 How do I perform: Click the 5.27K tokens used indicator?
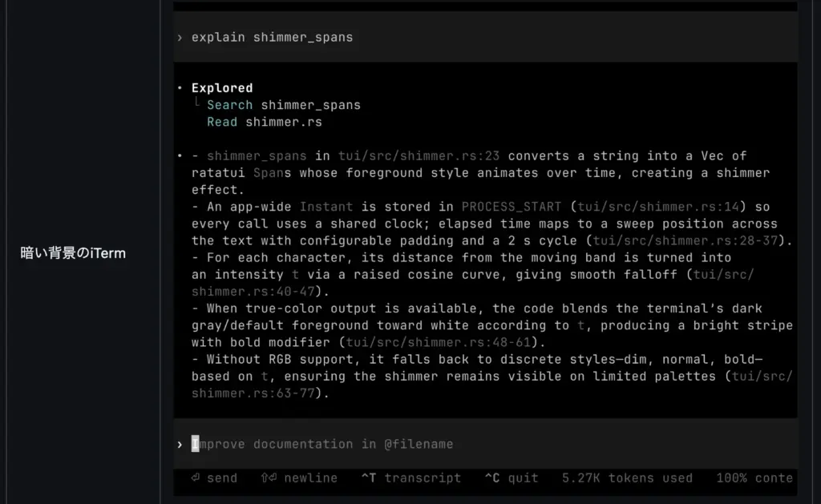click(627, 478)
